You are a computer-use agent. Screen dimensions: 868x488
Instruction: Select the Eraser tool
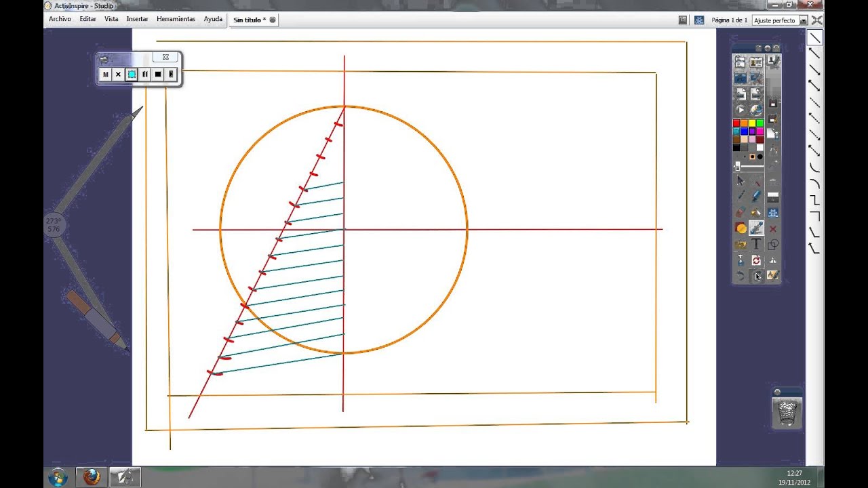click(x=741, y=212)
